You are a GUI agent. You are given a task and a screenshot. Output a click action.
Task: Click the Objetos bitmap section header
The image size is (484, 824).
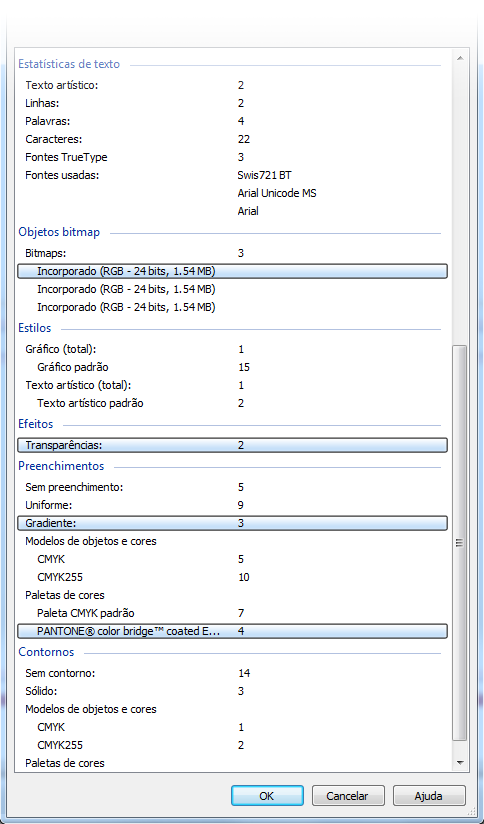(59, 232)
